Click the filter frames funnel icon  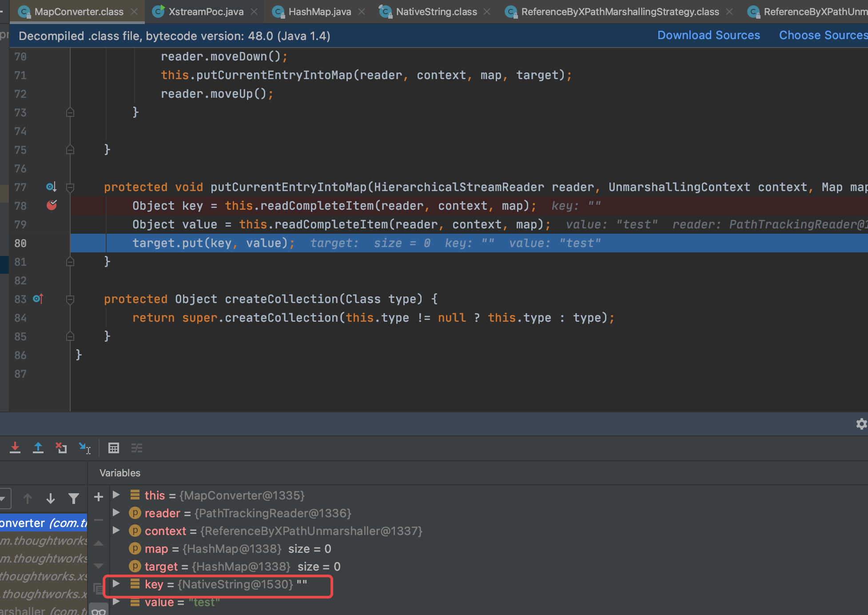[x=74, y=499]
